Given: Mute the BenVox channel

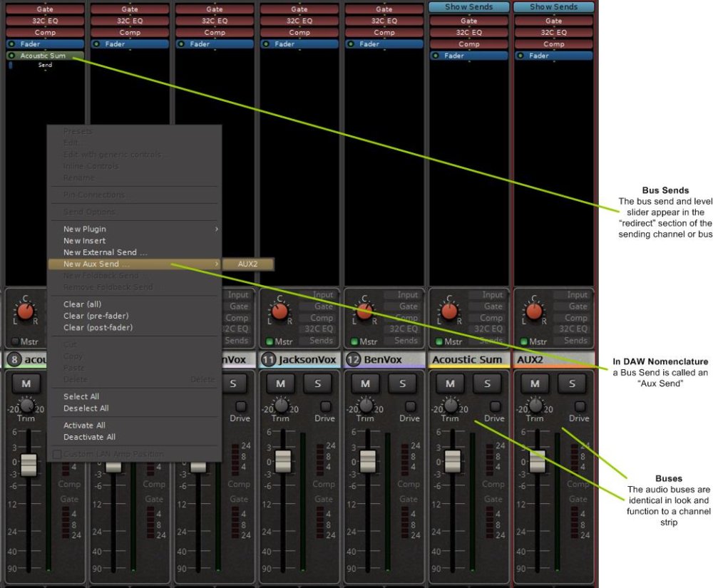Looking at the screenshot, I should 365,383.
